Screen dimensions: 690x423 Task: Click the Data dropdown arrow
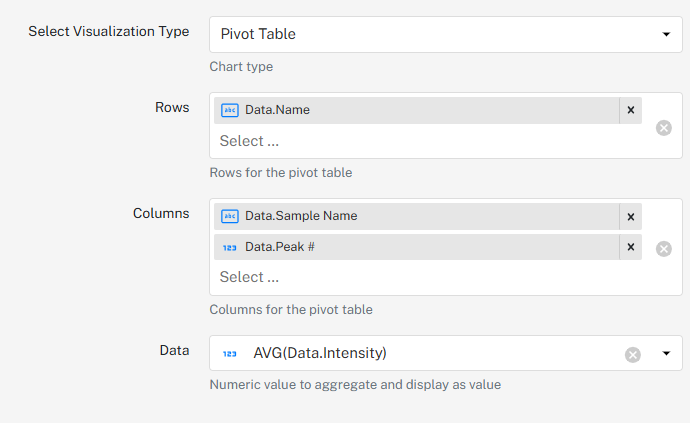(666, 353)
